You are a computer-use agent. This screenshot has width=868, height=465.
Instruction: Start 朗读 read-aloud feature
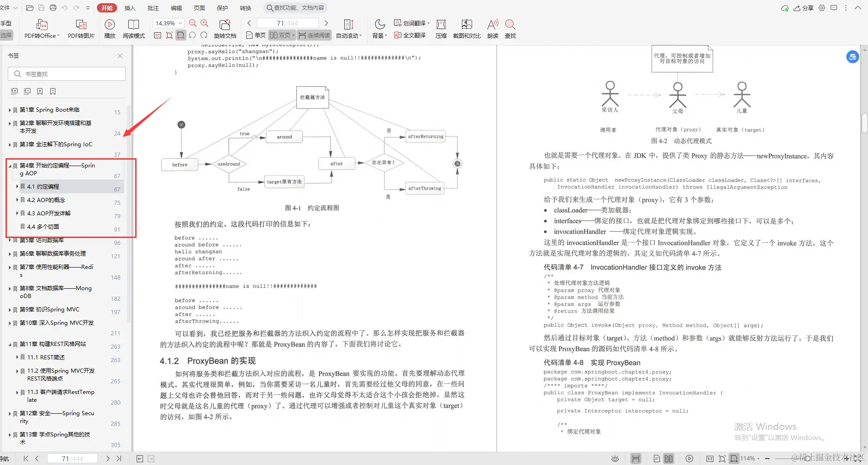(492, 29)
